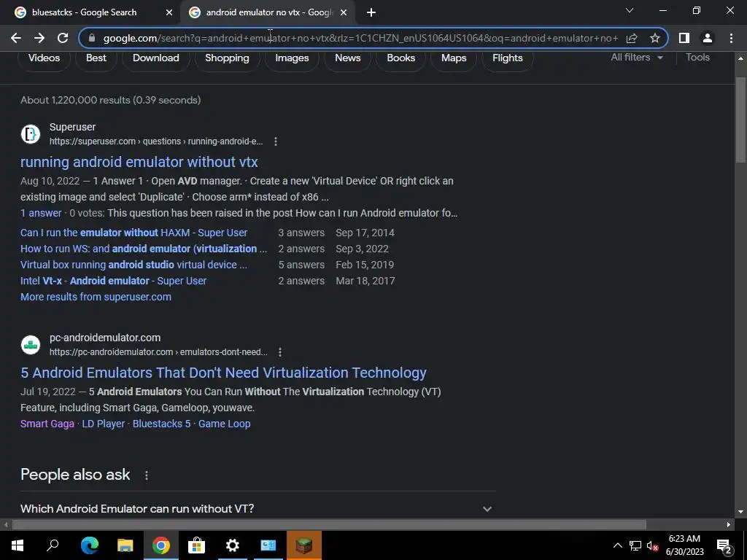
Task: Select the Best filter chip
Action: point(96,58)
